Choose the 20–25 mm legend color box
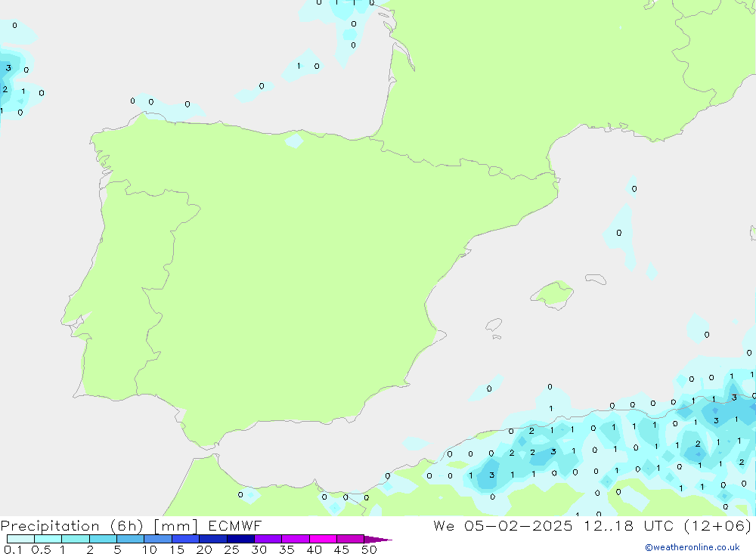 tap(213, 539)
